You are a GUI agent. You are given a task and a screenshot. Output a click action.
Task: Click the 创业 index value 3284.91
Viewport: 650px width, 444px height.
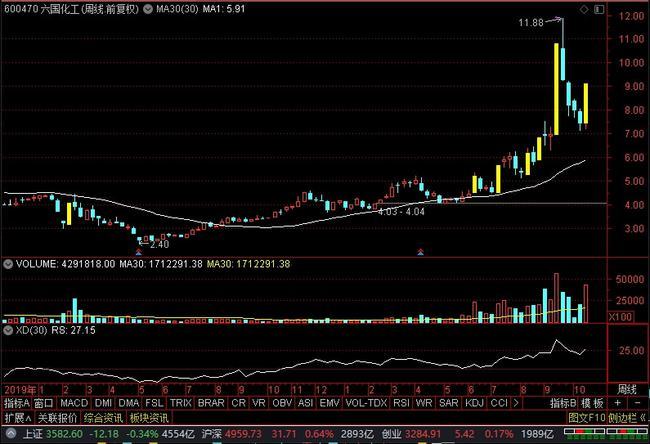(x=423, y=434)
